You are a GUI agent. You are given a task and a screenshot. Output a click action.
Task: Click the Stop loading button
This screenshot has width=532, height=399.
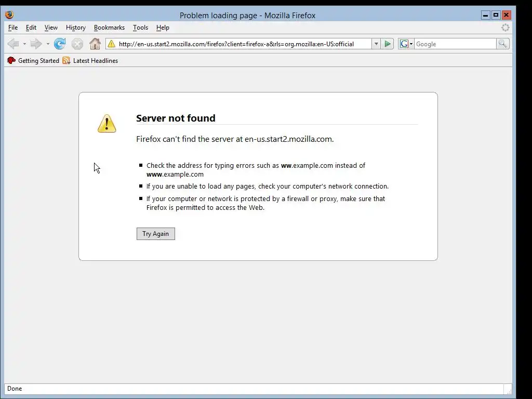pos(77,44)
